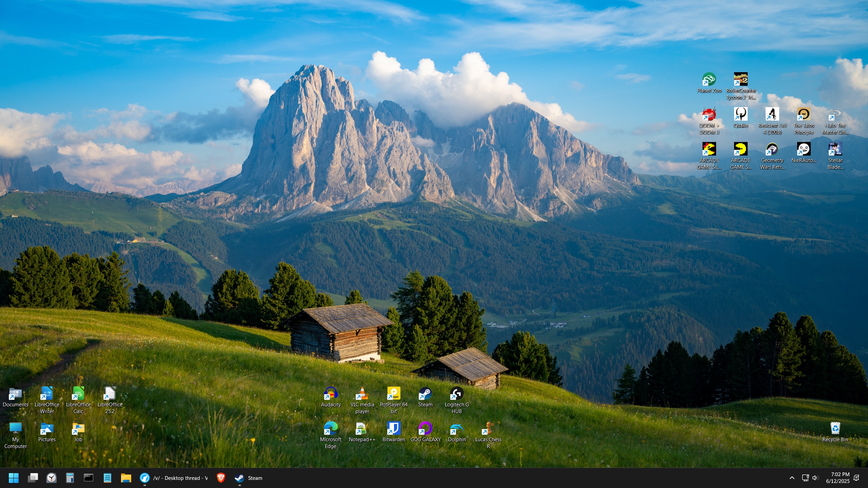868x488 pixels.
Task: Select the LibreOffice Calc shortcut
Action: pos(78,400)
